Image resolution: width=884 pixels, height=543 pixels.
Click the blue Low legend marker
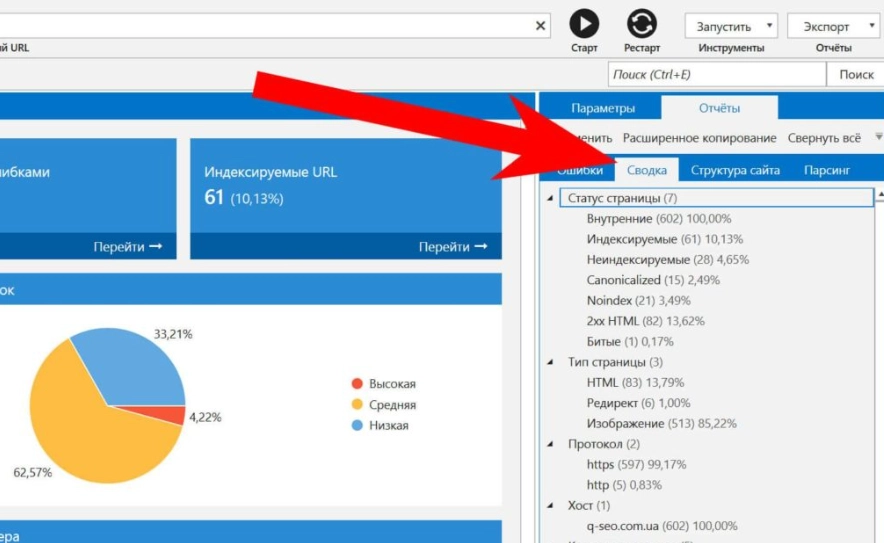[357, 425]
